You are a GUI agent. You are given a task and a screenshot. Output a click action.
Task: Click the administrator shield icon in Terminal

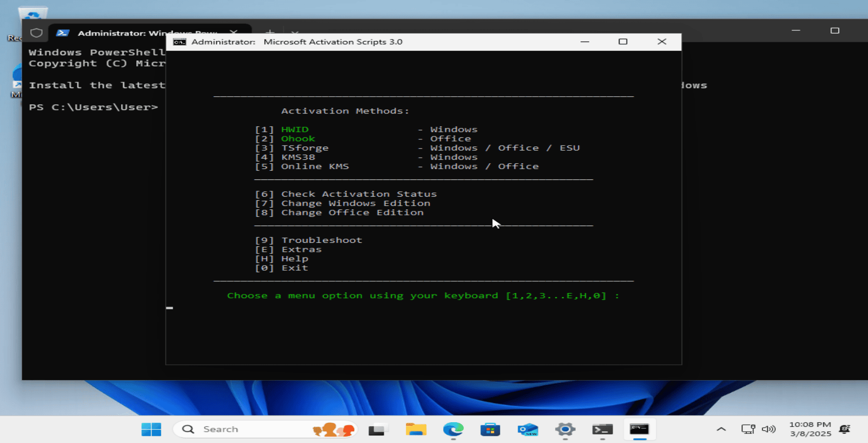(x=36, y=33)
